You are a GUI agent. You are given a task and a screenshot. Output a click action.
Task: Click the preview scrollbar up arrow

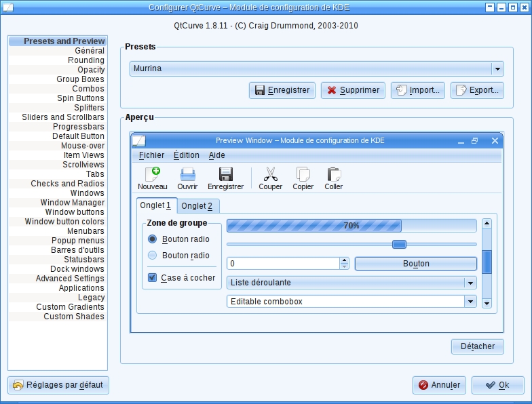click(x=487, y=224)
